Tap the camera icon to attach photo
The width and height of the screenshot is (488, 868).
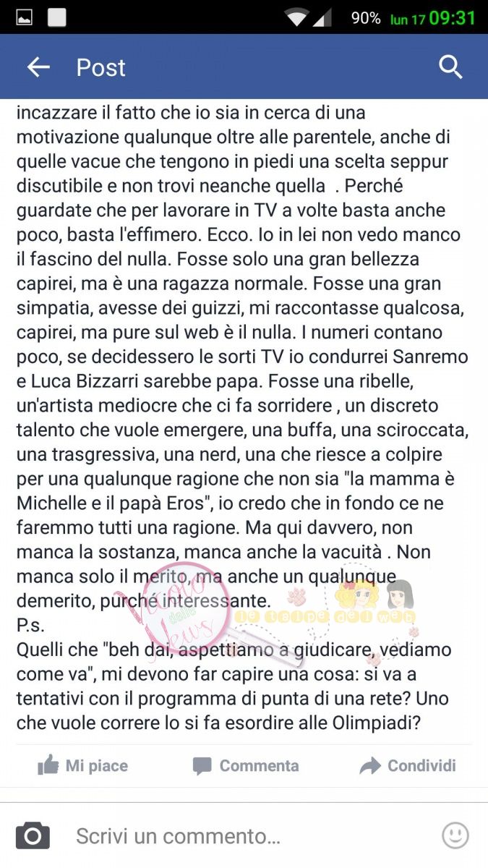pyautogui.click(x=33, y=835)
